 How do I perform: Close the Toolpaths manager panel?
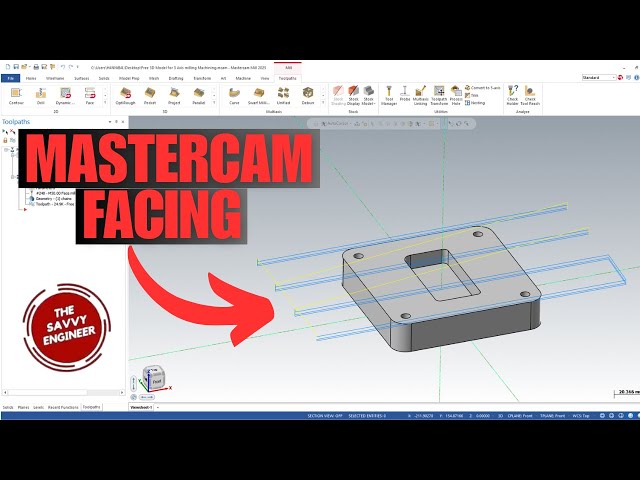pos(123,122)
